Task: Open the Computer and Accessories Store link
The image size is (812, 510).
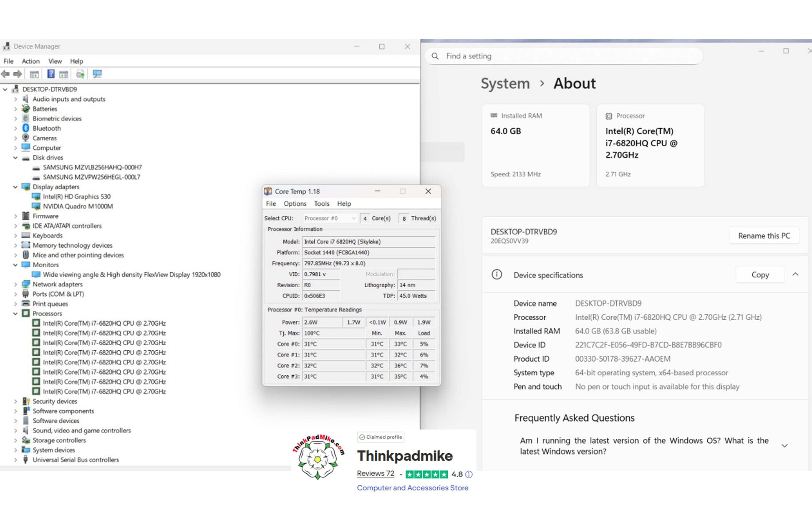Action: coord(412,487)
